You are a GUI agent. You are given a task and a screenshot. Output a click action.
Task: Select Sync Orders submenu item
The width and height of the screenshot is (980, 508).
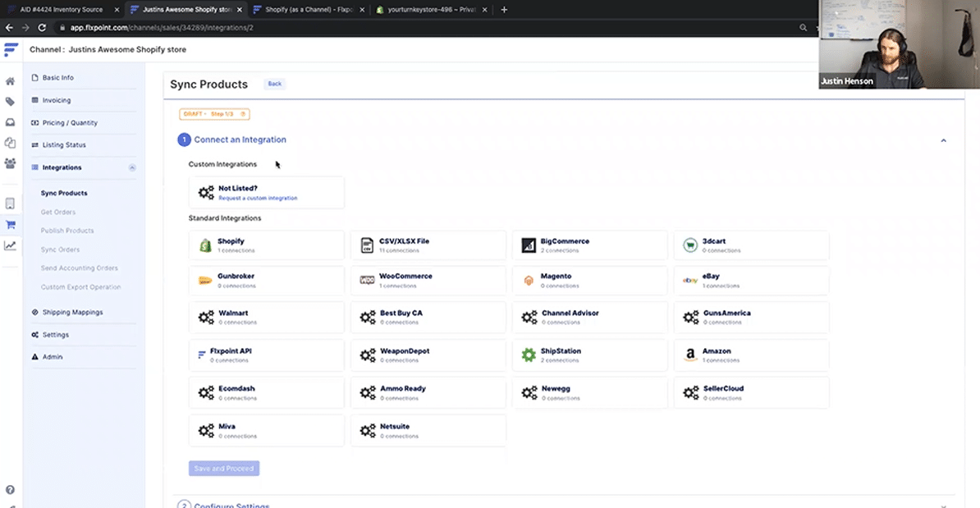[60, 249]
